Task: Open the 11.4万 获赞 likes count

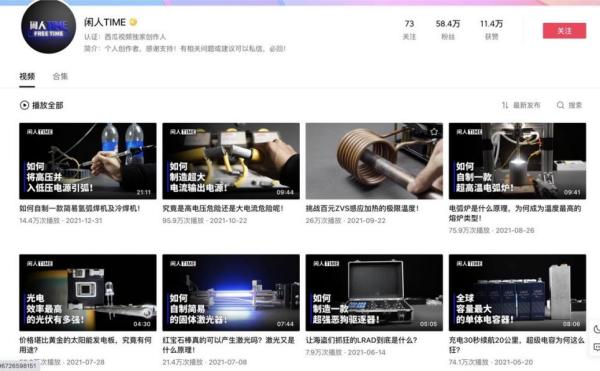Action: coord(491,30)
